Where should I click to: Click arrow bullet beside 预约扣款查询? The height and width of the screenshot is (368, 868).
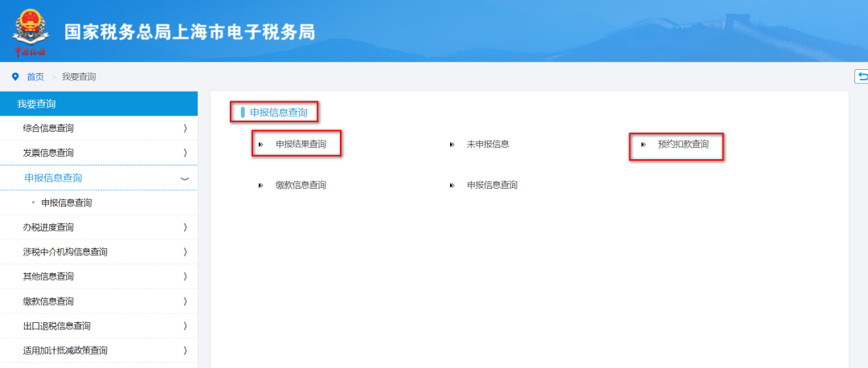pos(643,145)
